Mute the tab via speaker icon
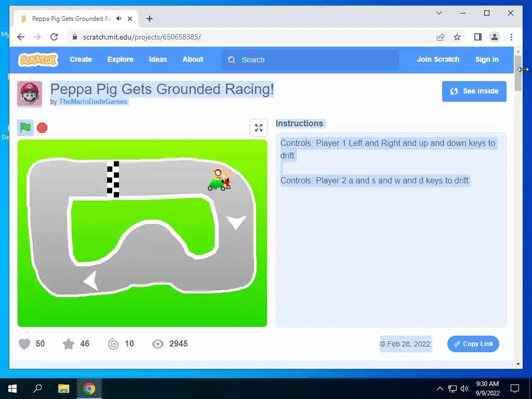 [x=119, y=19]
